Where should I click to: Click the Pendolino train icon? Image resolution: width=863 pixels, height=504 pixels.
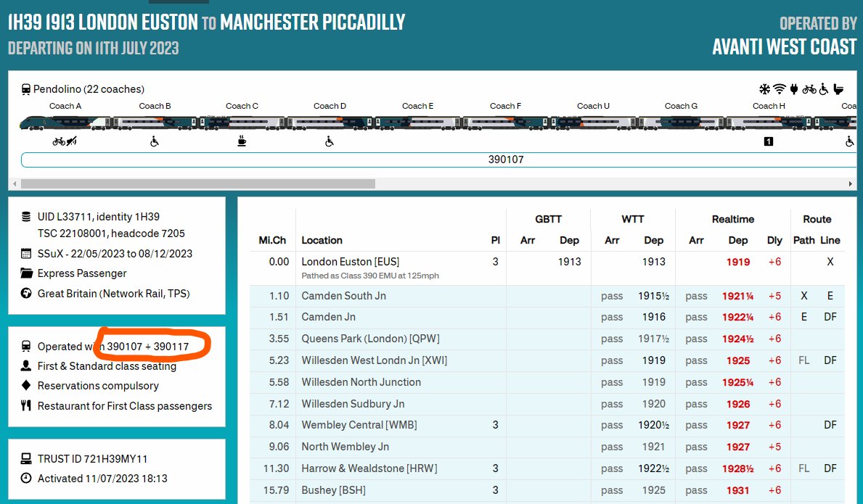26,89
